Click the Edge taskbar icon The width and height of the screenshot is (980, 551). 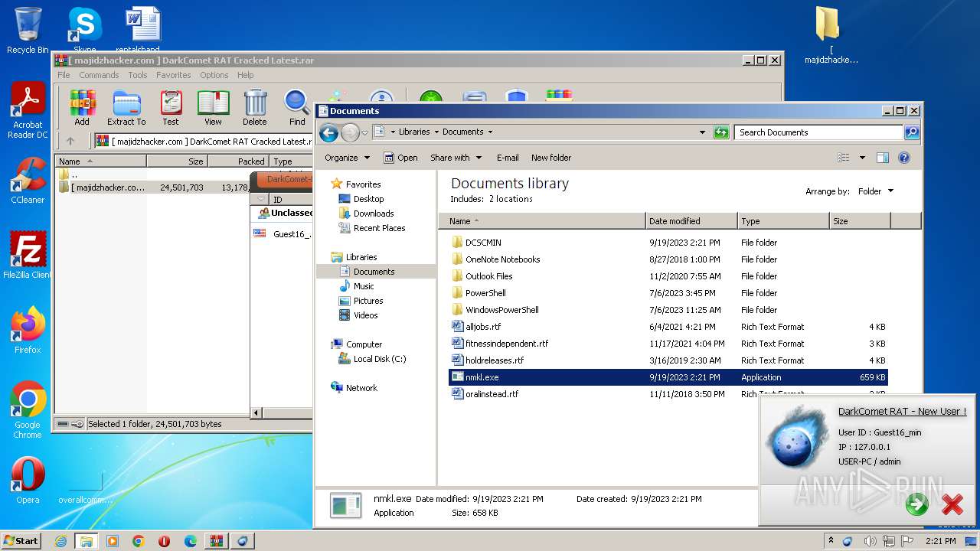pyautogui.click(x=191, y=541)
